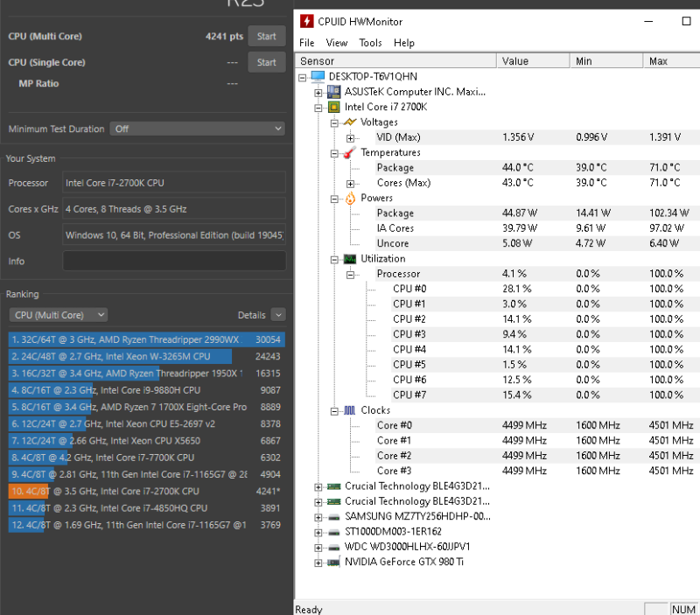
Task: Collapse the Powers section
Action: [x=334, y=199]
